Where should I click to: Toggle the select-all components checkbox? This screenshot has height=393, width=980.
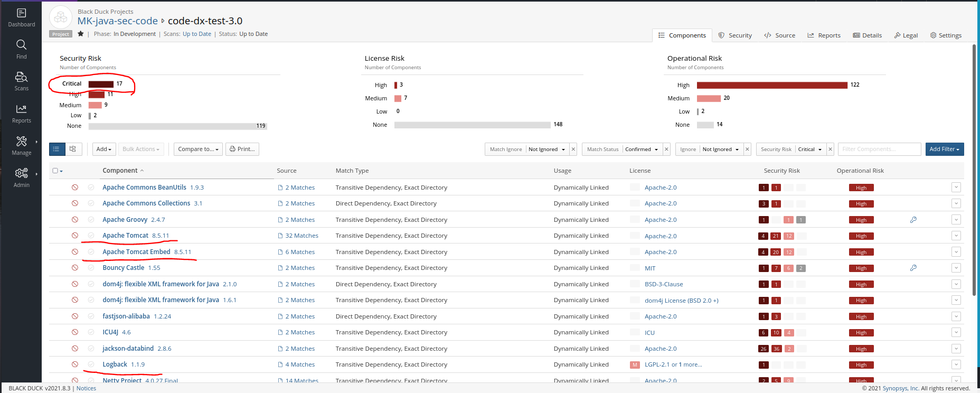(55, 171)
